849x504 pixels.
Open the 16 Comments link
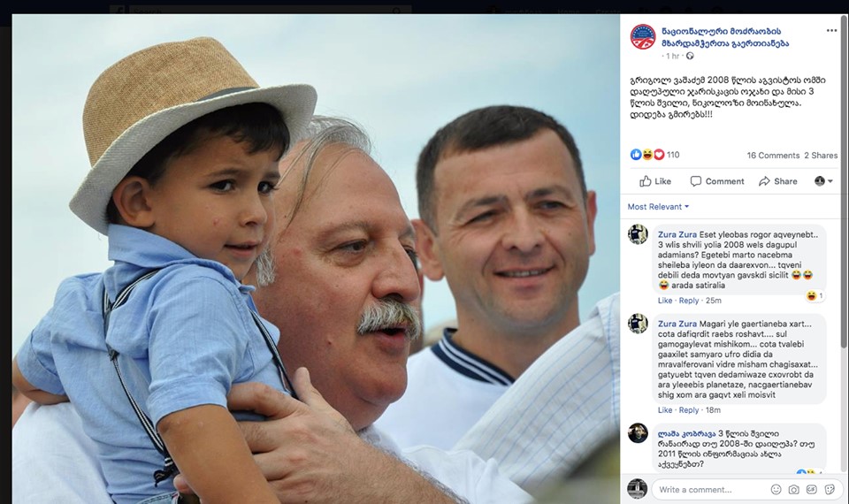coord(773,156)
